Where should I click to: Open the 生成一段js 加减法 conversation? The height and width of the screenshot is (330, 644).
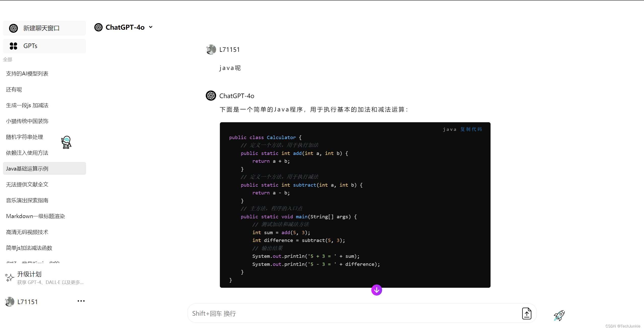27,105
